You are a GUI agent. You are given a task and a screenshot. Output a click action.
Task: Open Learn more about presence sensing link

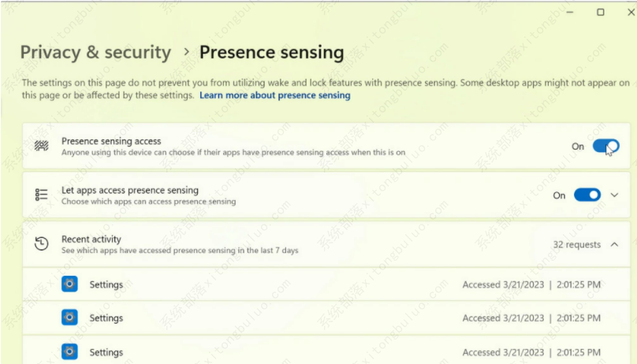pos(275,95)
